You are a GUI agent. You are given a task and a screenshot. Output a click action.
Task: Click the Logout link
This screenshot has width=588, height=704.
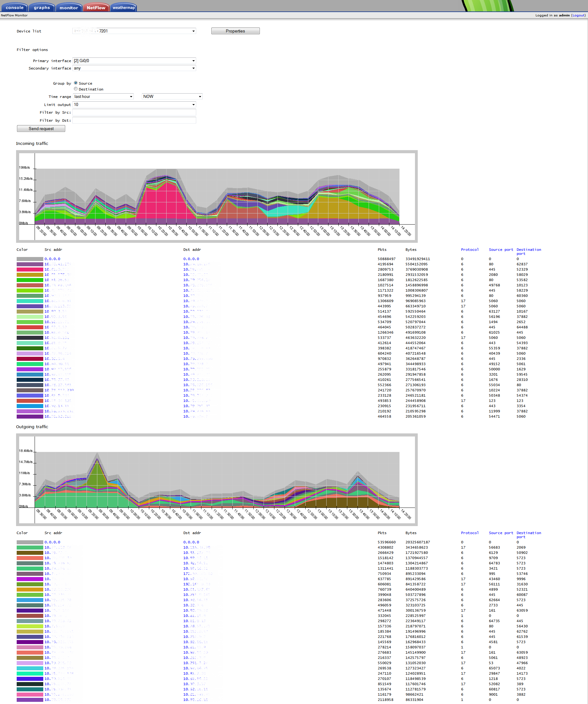coord(578,15)
